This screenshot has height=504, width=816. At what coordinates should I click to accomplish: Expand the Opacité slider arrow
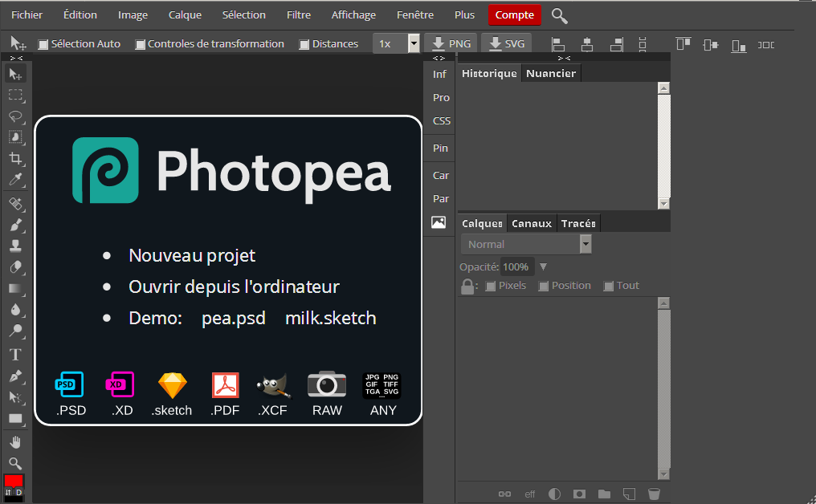pos(543,266)
